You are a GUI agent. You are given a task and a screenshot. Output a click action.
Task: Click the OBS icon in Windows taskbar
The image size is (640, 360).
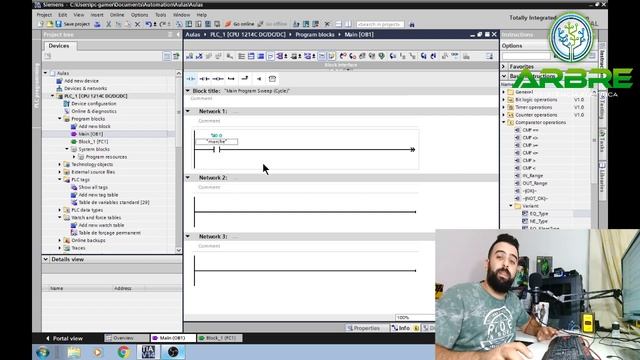(173, 351)
